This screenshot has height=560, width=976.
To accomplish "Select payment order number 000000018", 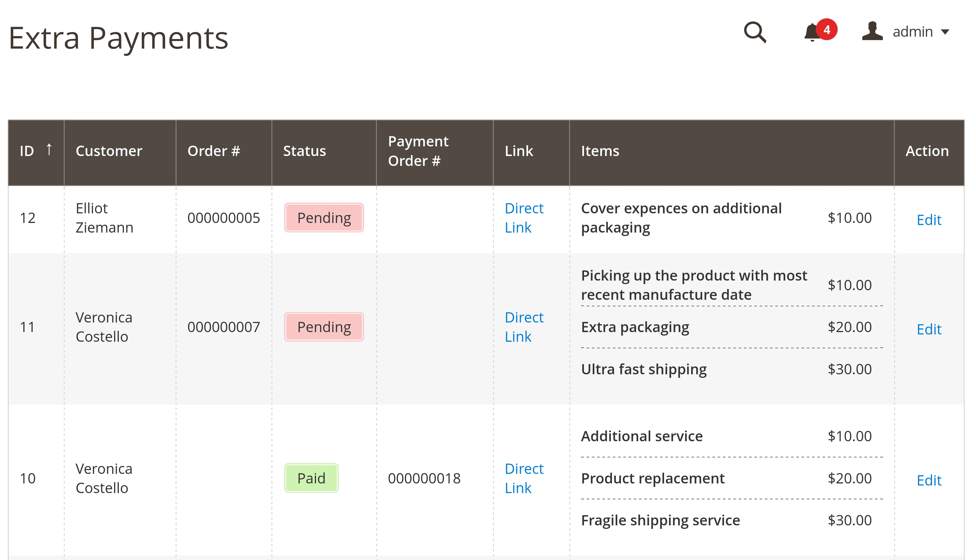I will 424,479.
